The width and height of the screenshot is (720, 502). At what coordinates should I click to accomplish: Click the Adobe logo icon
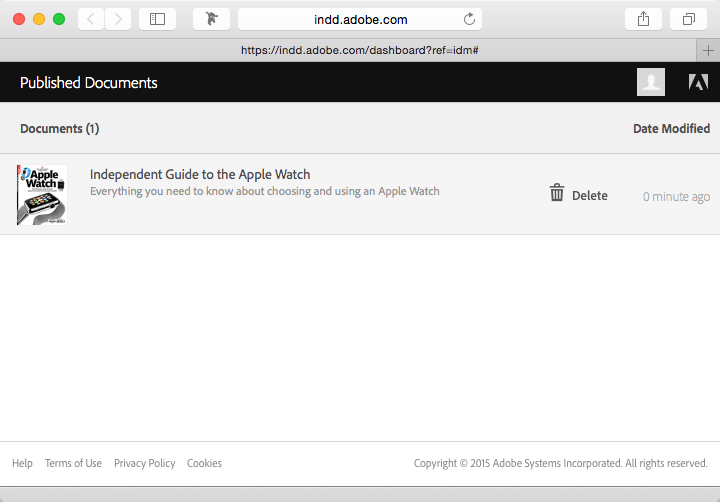tap(698, 83)
